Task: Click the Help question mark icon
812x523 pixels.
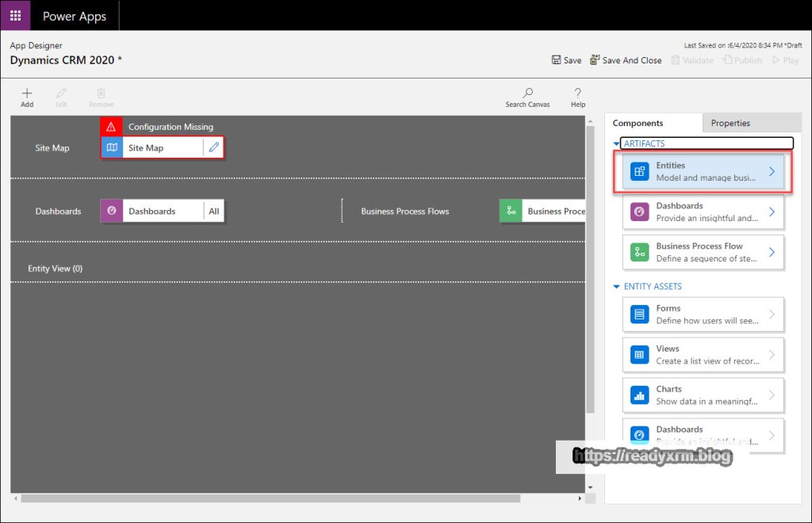Action: 578,94
